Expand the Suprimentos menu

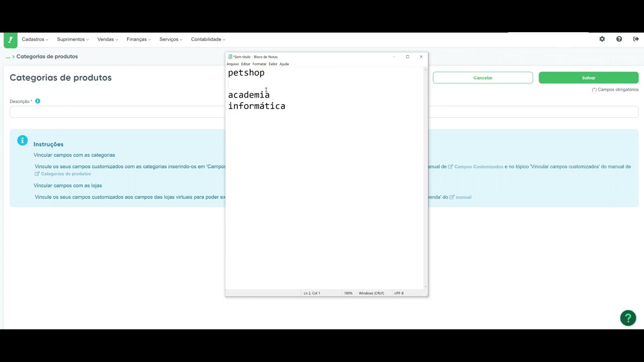point(72,39)
